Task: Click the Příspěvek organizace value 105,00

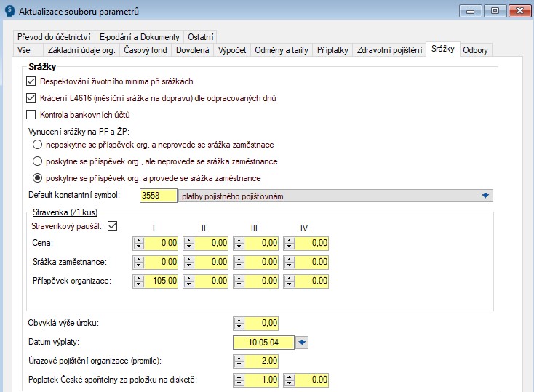Action: tap(161, 281)
